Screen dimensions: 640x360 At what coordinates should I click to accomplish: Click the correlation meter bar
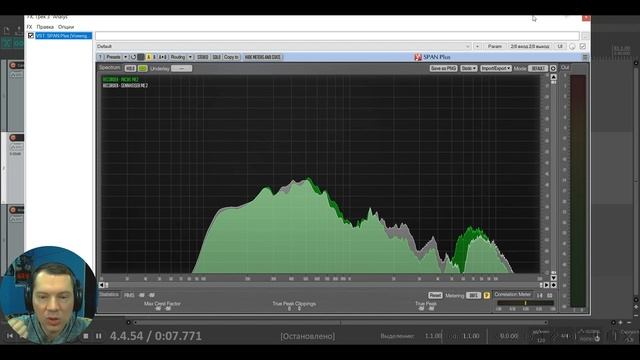pyautogui.click(x=525, y=303)
